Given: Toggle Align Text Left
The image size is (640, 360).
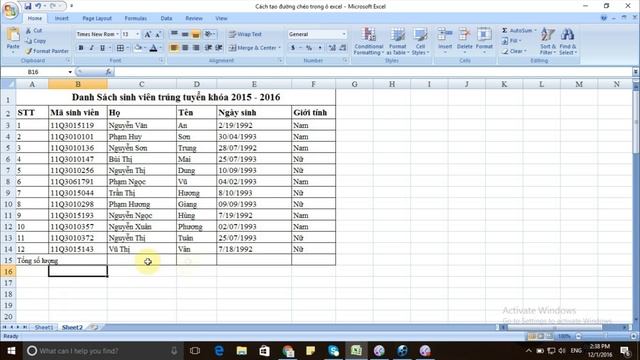Looking at the screenshot, I should click(174, 48).
